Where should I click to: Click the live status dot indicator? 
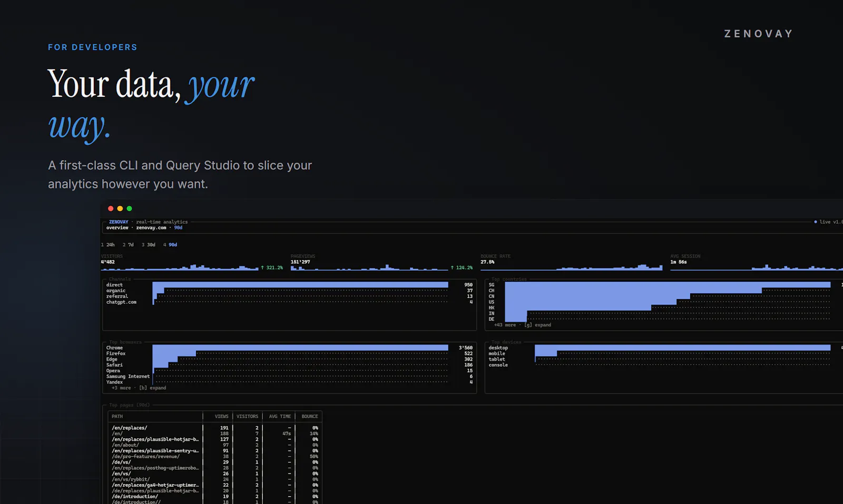(x=816, y=222)
